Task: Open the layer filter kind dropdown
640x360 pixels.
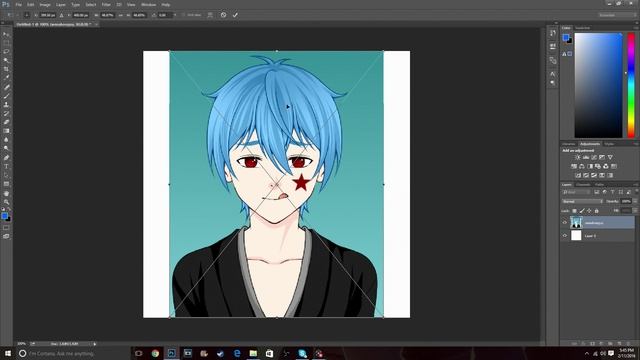Action: [x=576, y=192]
